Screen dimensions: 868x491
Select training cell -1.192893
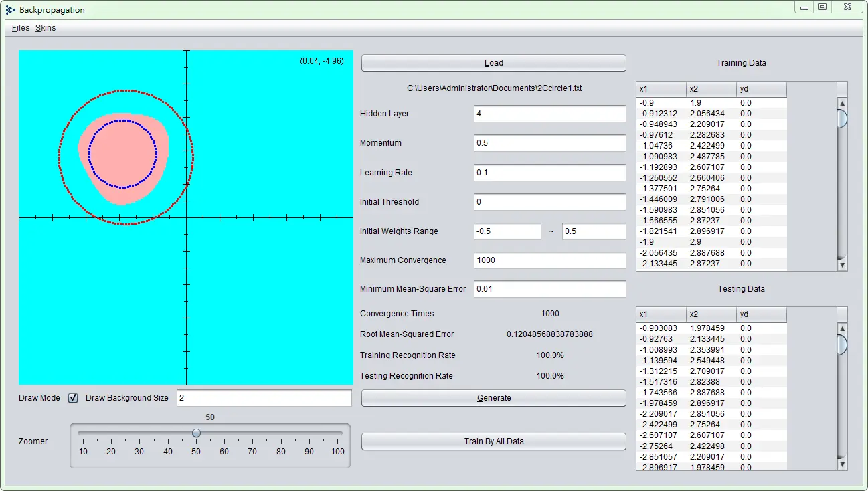click(x=661, y=167)
